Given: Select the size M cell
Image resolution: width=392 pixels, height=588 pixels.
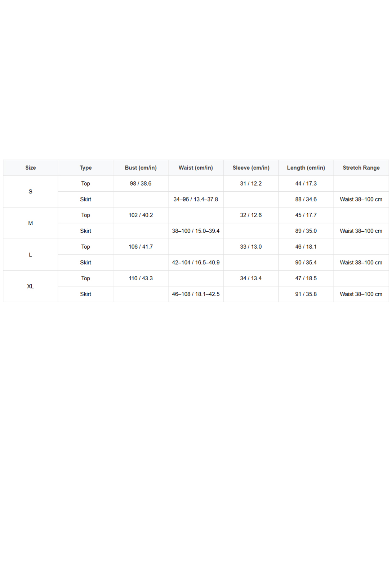Looking at the screenshot, I should coord(31,223).
